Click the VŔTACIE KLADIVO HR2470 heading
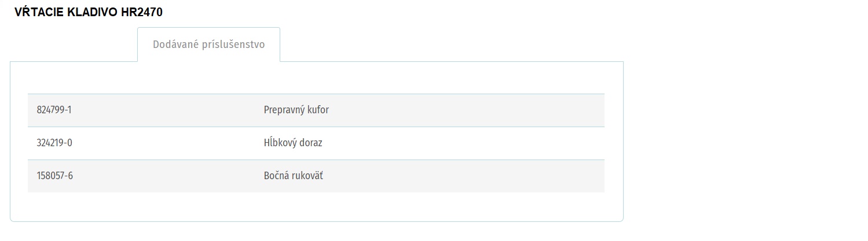This screenshot has width=868, height=241. click(88, 13)
